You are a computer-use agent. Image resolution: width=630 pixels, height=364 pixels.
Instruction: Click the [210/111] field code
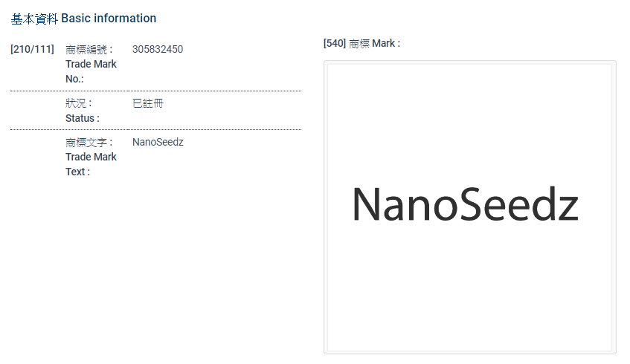tap(32, 50)
